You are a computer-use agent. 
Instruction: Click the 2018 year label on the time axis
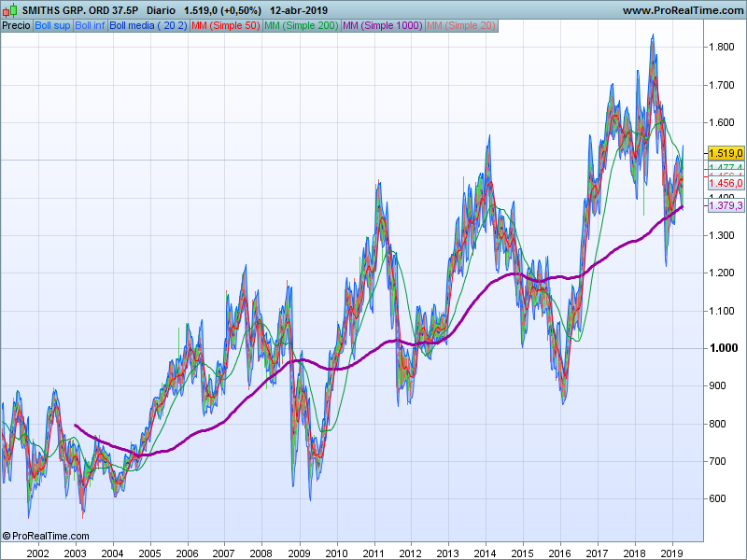(x=635, y=553)
